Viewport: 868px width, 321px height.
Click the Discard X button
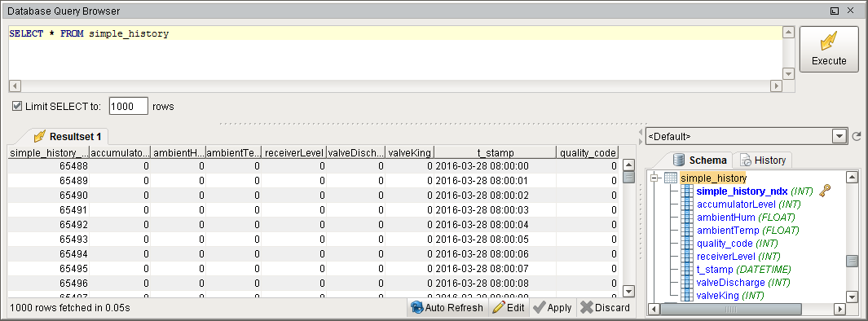[605, 307]
